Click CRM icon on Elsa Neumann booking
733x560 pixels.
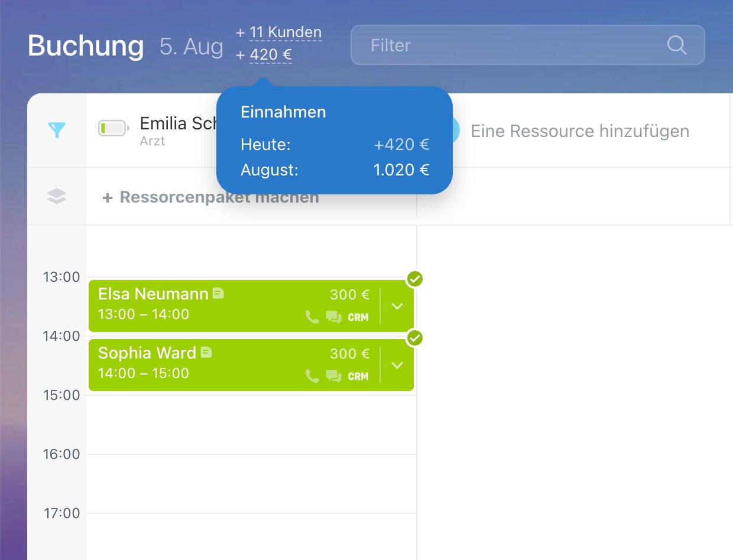358,317
